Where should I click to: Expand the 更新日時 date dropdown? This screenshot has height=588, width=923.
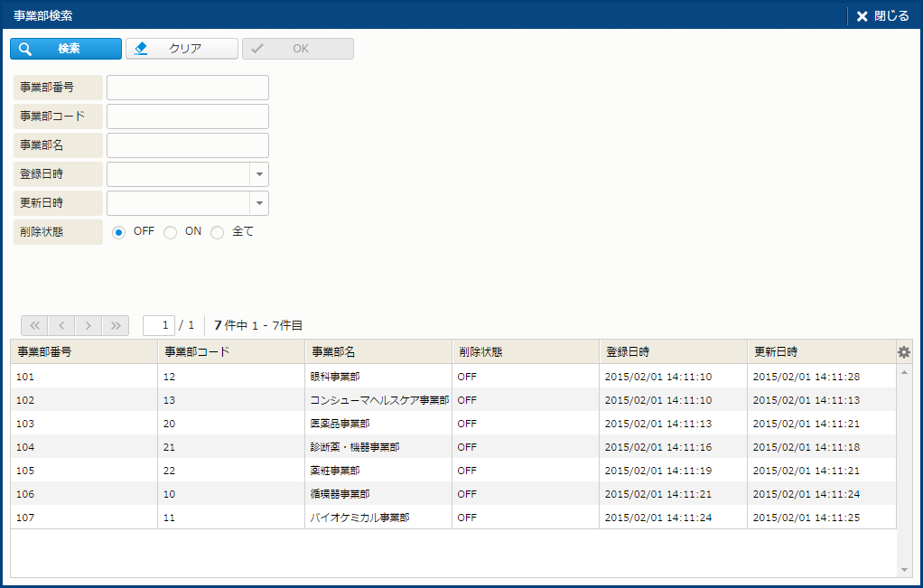coord(259,203)
